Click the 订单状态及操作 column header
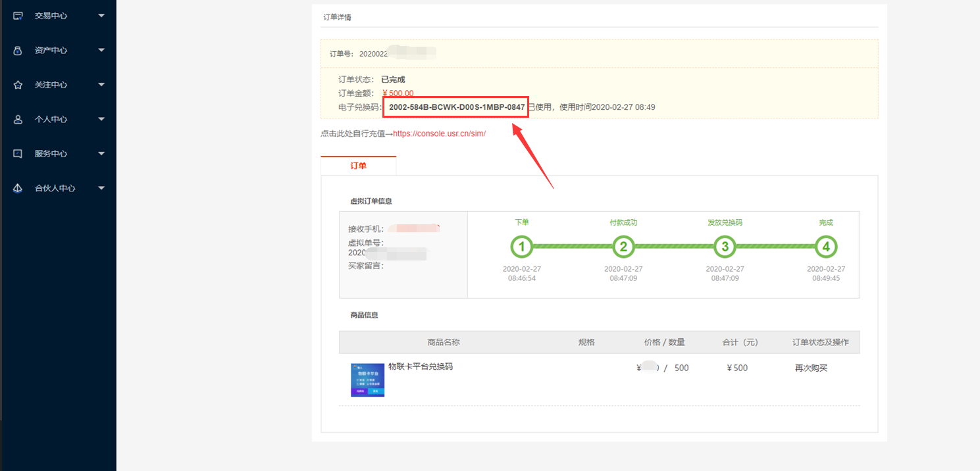 821,342
